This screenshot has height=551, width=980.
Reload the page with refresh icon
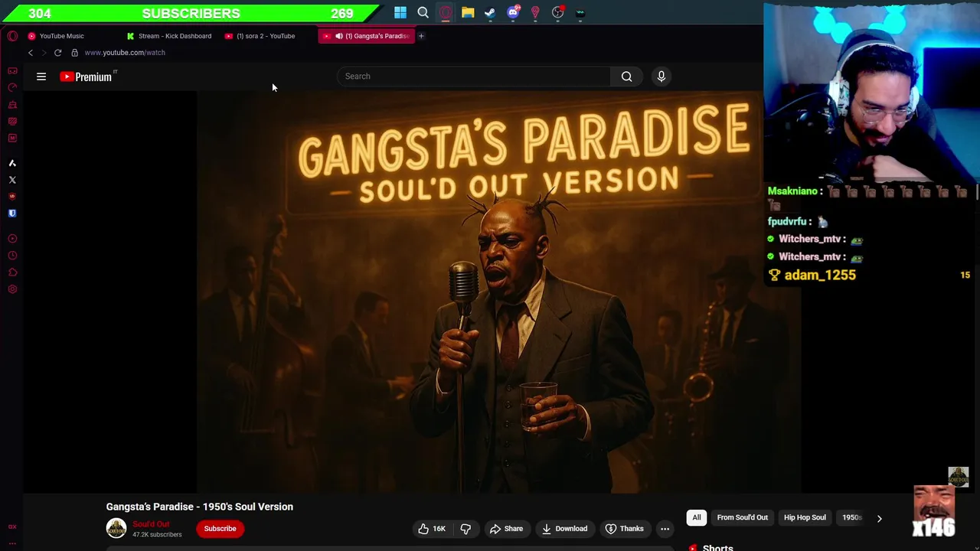(x=57, y=53)
